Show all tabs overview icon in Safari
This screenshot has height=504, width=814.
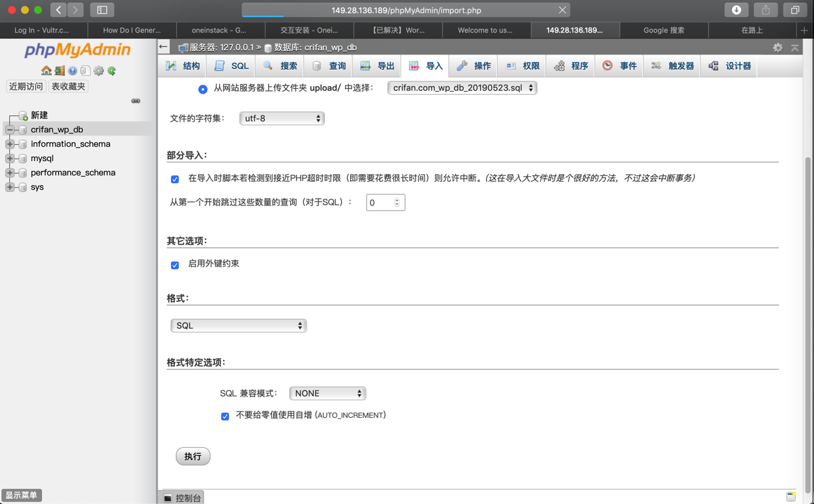[795, 10]
